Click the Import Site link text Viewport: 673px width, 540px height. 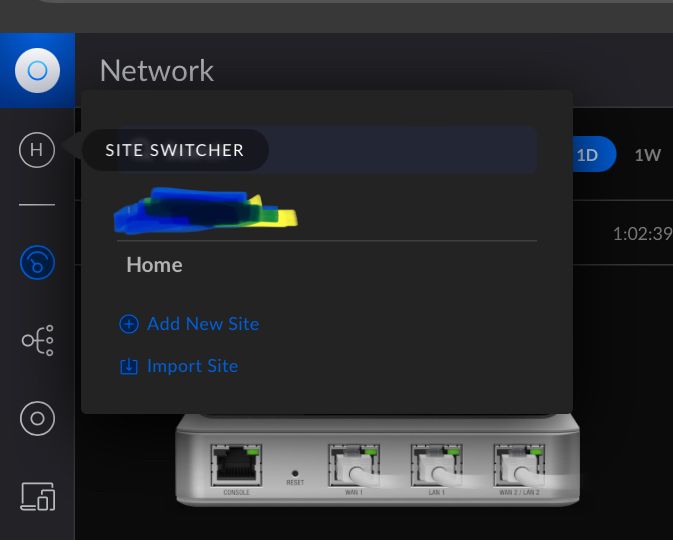(192, 366)
